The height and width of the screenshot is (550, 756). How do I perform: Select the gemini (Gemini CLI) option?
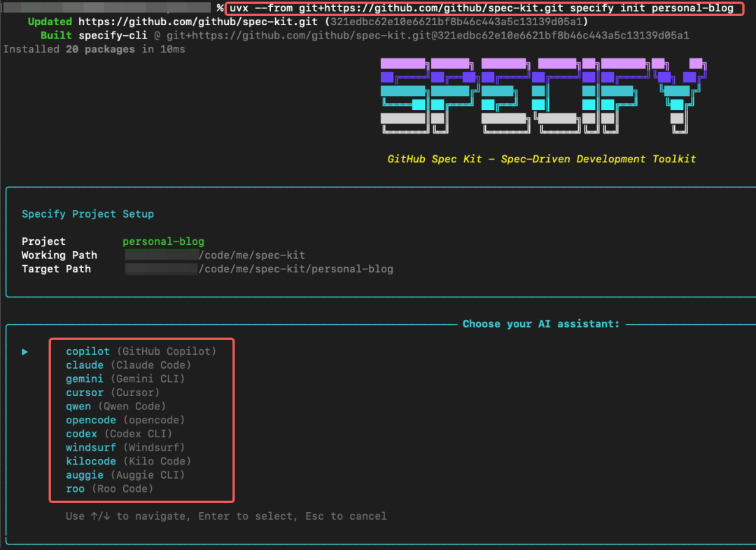pos(125,379)
